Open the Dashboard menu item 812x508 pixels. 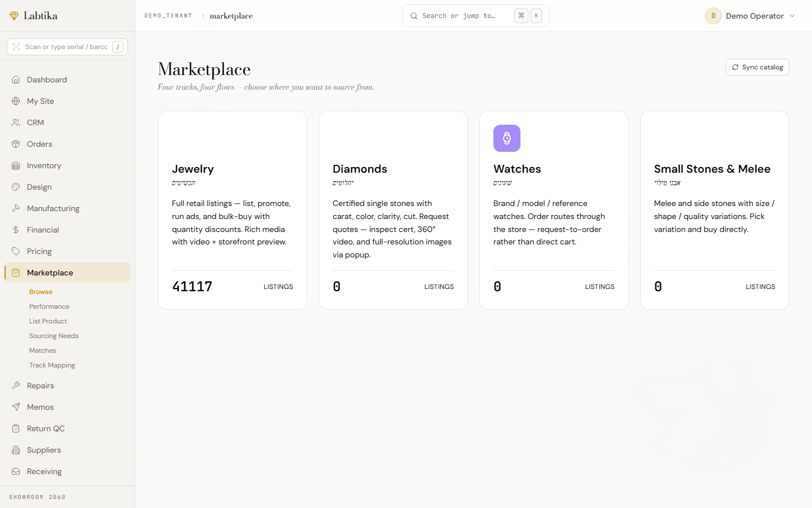click(x=67, y=80)
